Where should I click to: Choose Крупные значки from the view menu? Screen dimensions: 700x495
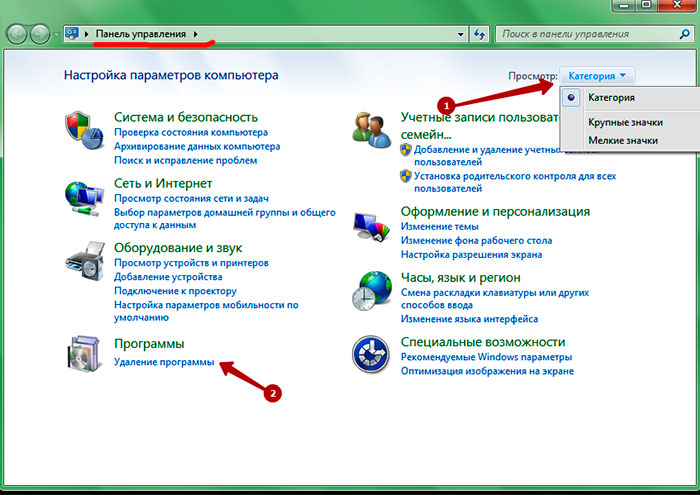click(625, 122)
